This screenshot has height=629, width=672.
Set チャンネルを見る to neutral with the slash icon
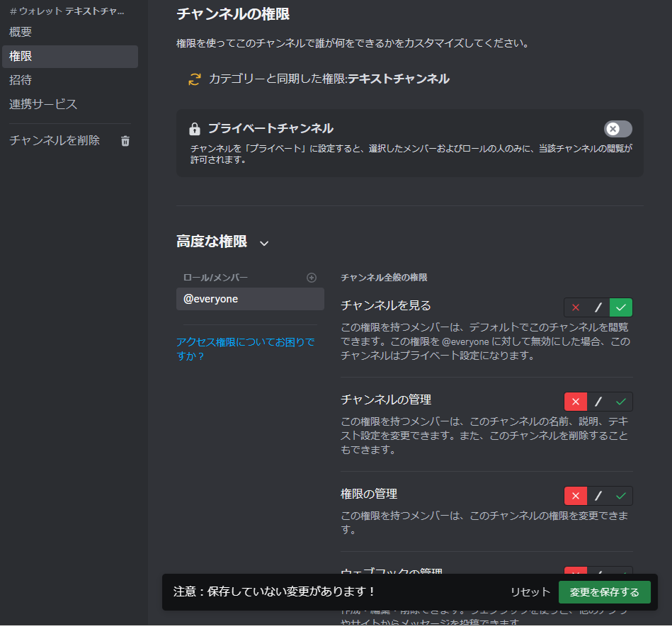(597, 307)
